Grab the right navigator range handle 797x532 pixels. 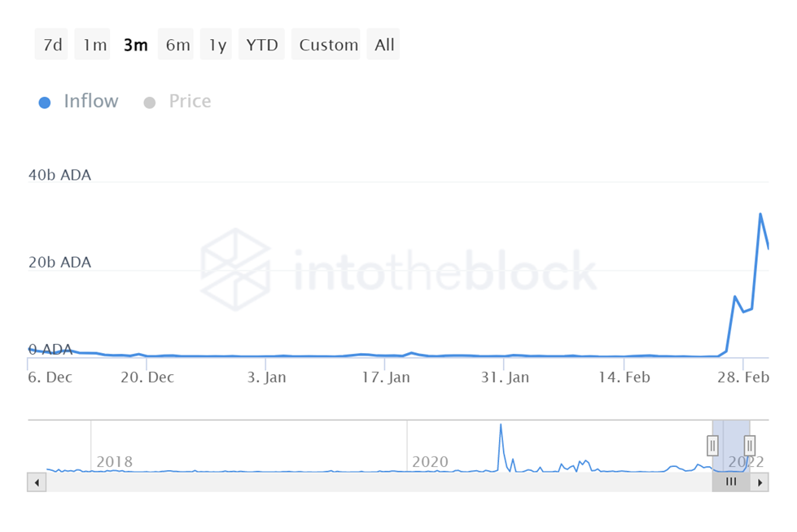tap(750, 446)
